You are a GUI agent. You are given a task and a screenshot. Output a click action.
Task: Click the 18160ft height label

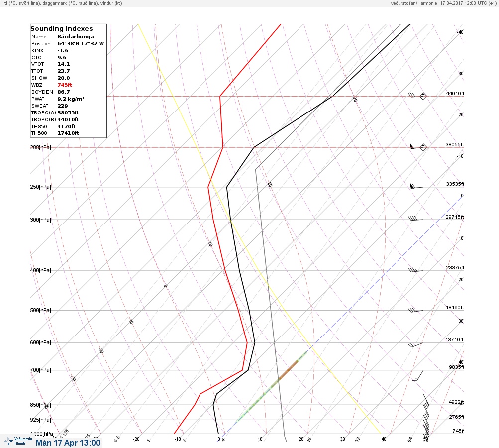pos(455,307)
